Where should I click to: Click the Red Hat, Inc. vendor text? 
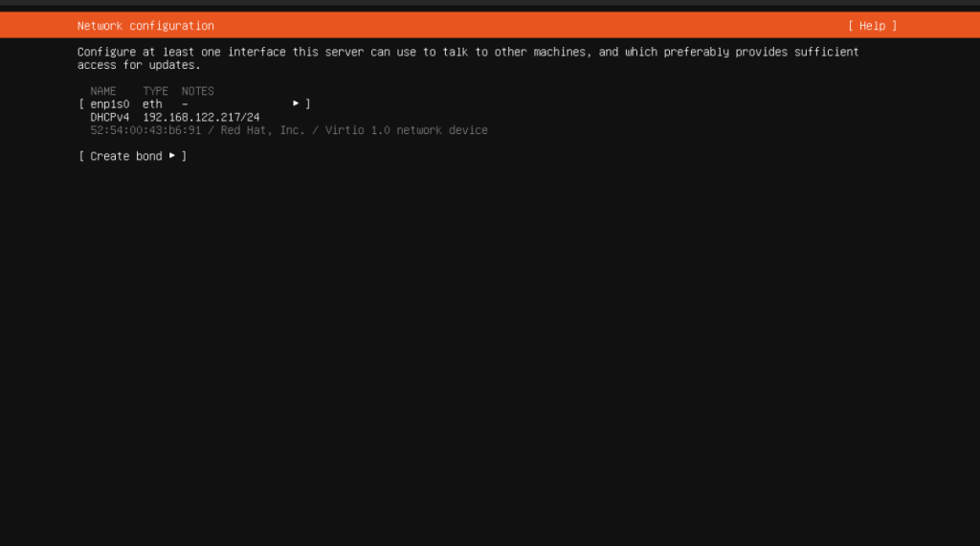tap(262, 130)
